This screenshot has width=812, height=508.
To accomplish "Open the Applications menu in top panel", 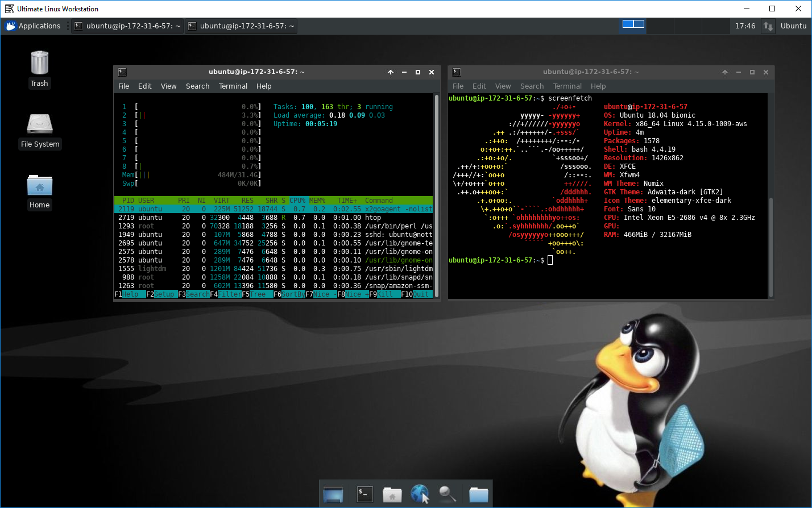I will [x=34, y=26].
